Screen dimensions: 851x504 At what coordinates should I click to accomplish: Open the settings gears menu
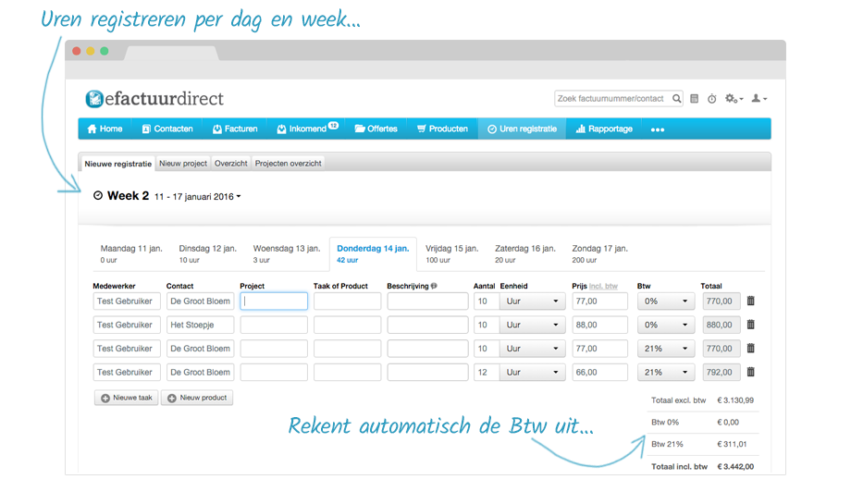734,99
